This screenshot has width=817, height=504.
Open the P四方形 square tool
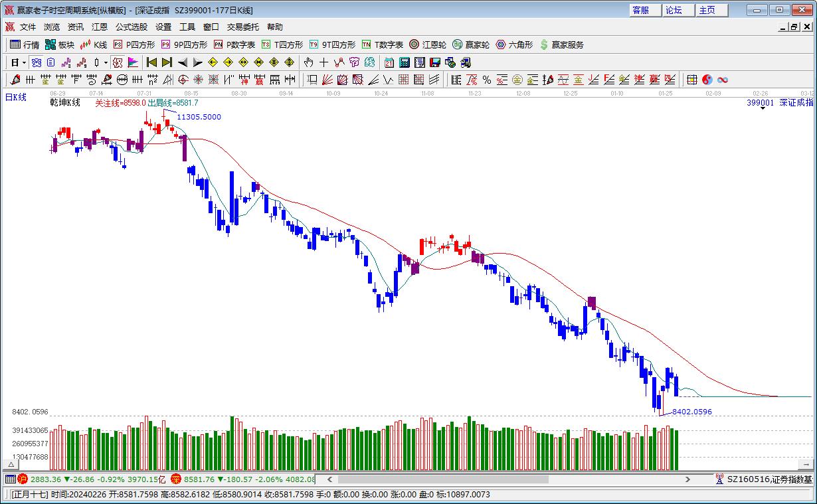pyautogui.click(x=134, y=44)
